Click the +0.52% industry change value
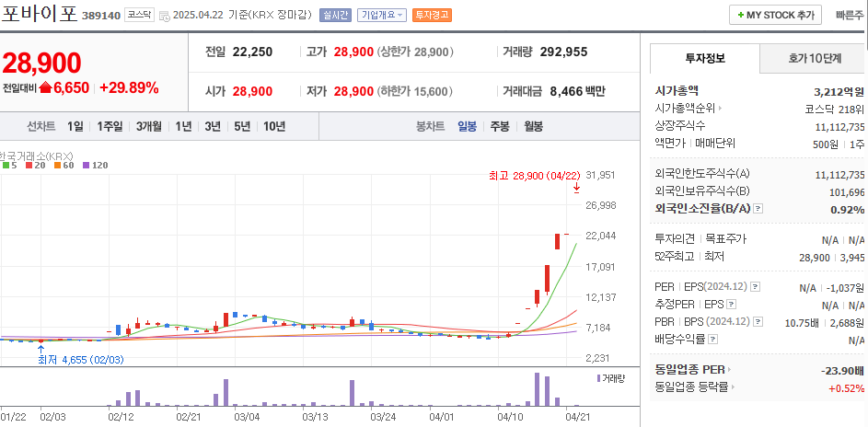The height and width of the screenshot is (427, 868). click(846, 387)
